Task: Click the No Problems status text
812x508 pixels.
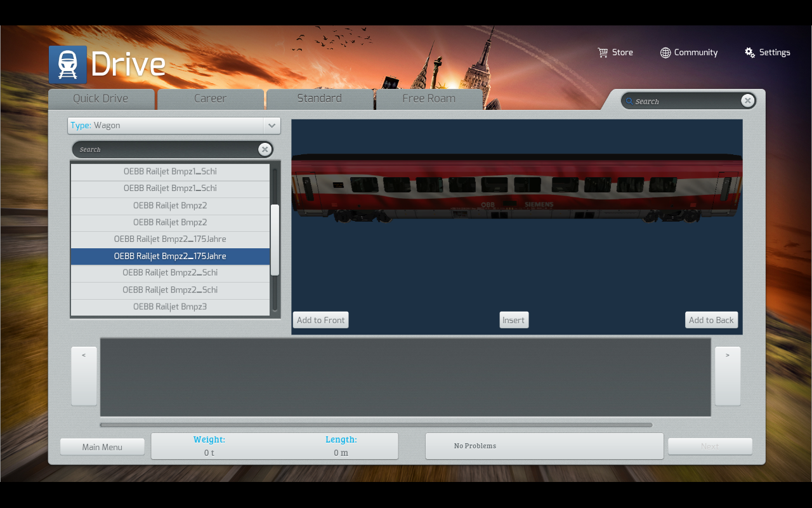Action: tap(475, 446)
